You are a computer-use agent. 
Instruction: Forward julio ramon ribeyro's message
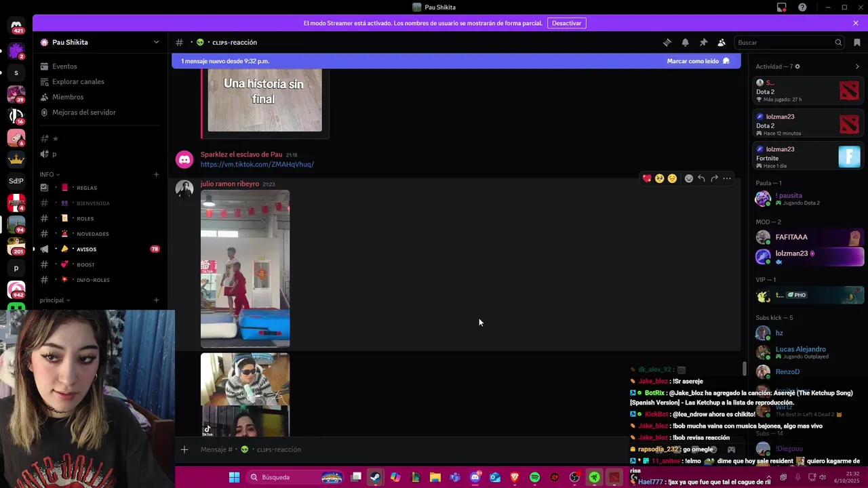(714, 178)
